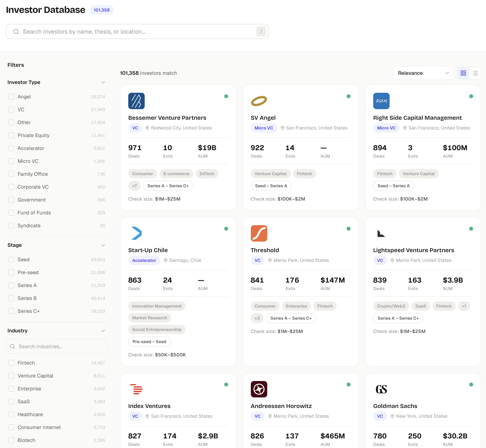The image size is (486, 448).
Task: Select the Goldman Sachs GS logo
Action: click(381, 389)
